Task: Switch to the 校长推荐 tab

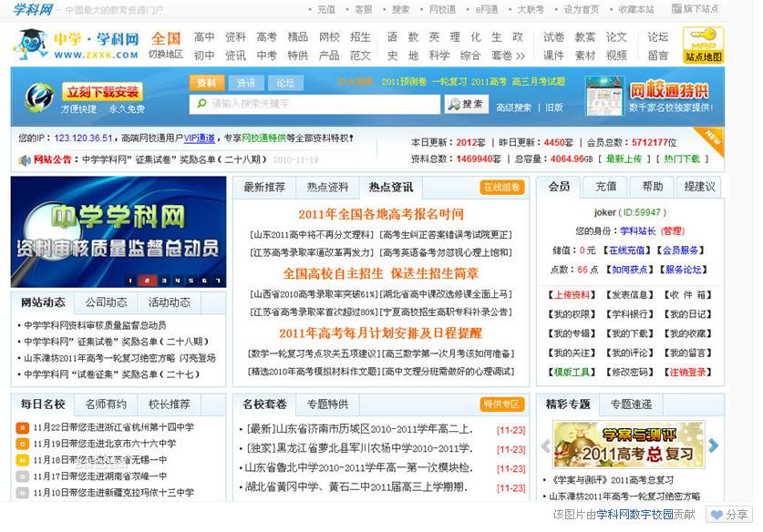Action: 170,404
